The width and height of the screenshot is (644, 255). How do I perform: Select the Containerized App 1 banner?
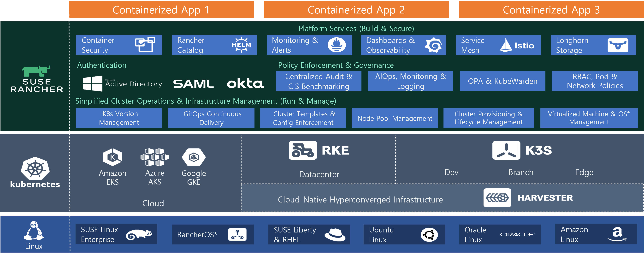pyautogui.click(x=161, y=10)
